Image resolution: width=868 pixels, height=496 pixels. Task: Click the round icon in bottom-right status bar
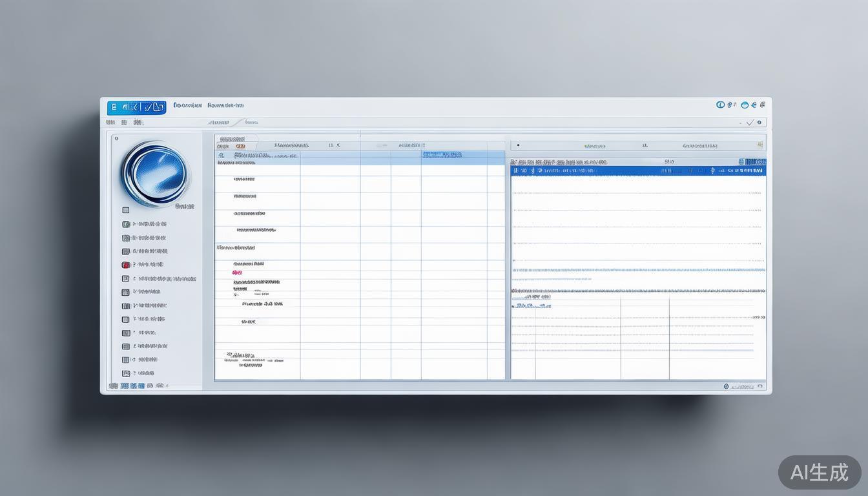click(726, 386)
